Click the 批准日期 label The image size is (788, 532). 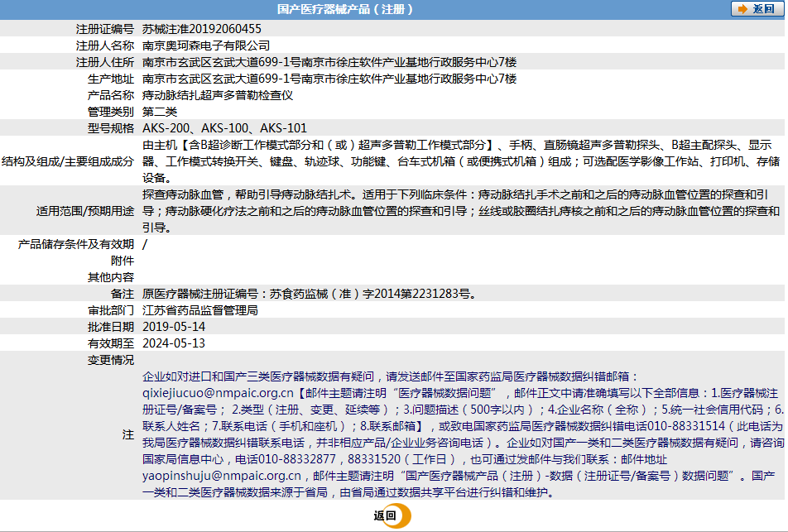[x=111, y=327]
